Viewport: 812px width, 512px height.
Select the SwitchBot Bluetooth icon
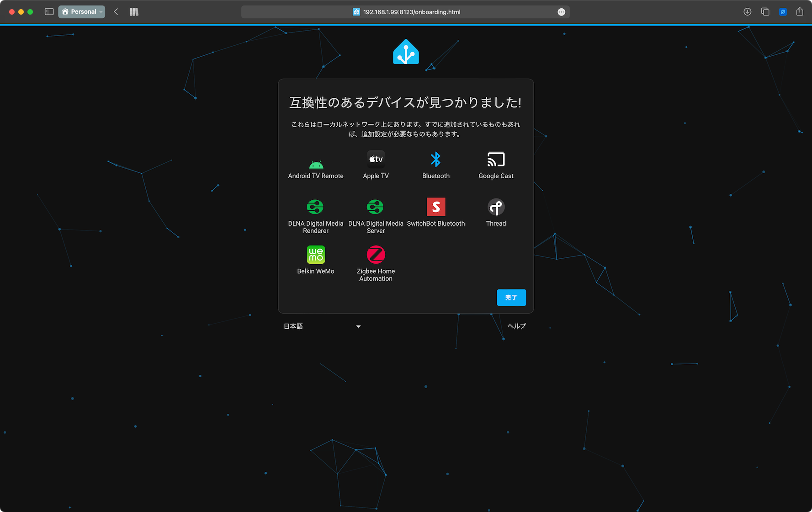[436, 207]
